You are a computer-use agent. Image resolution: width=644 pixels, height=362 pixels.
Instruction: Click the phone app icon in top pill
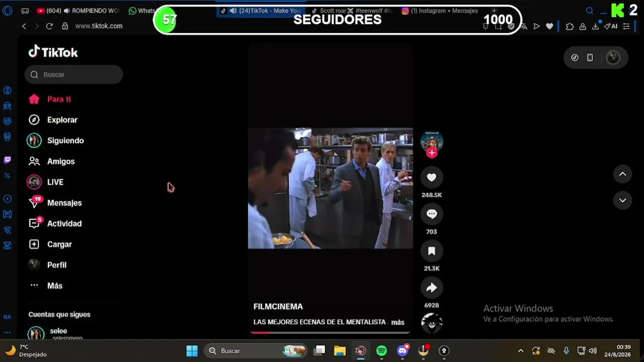tap(590, 57)
